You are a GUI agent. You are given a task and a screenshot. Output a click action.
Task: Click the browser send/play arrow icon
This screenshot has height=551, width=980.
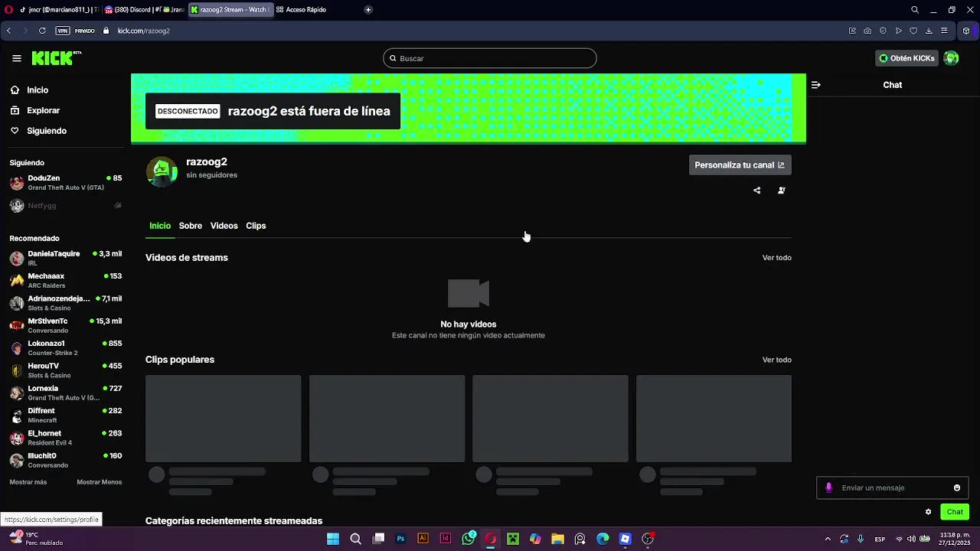pos(898,31)
